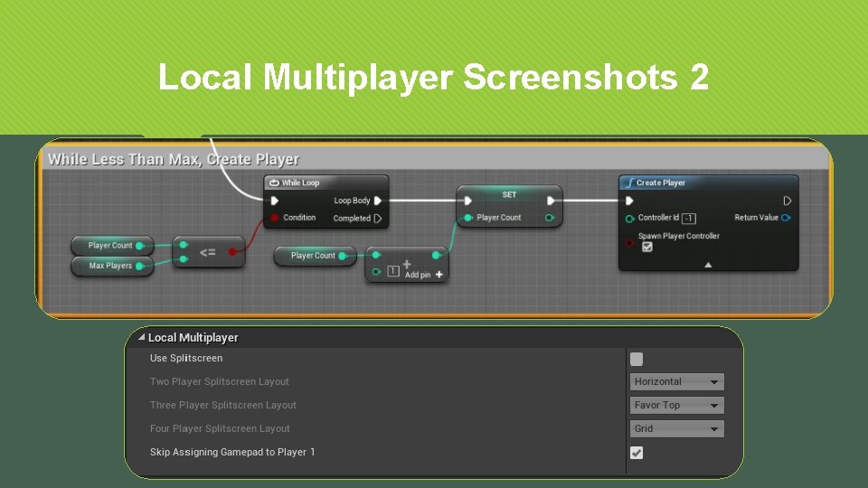868x488 pixels.
Task: Select the <= comparison node
Action: [x=209, y=252]
